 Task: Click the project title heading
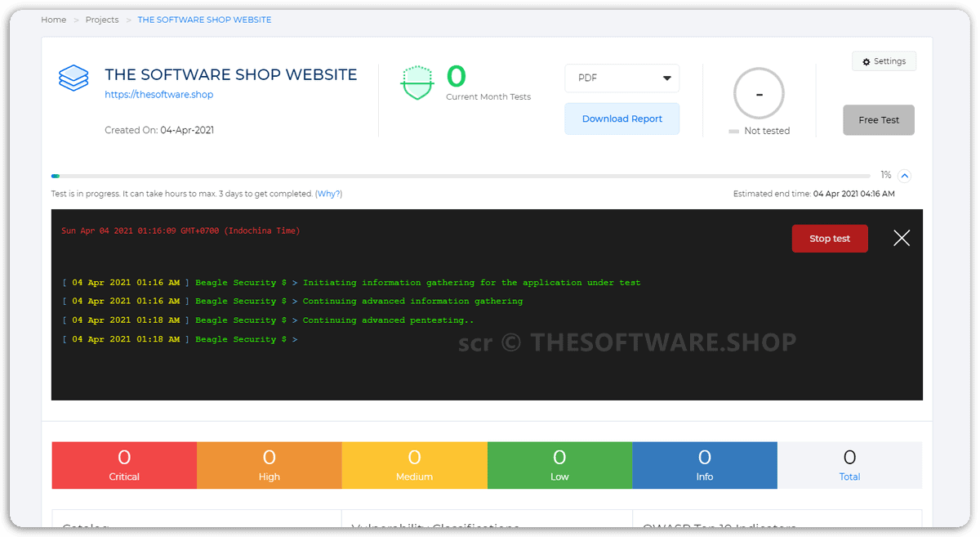(x=231, y=74)
